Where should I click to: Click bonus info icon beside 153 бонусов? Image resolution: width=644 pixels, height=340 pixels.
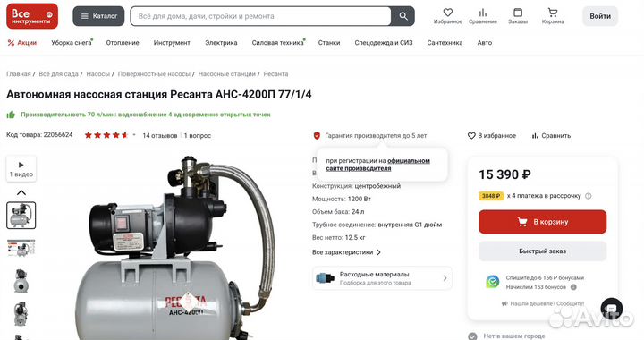coord(573,287)
